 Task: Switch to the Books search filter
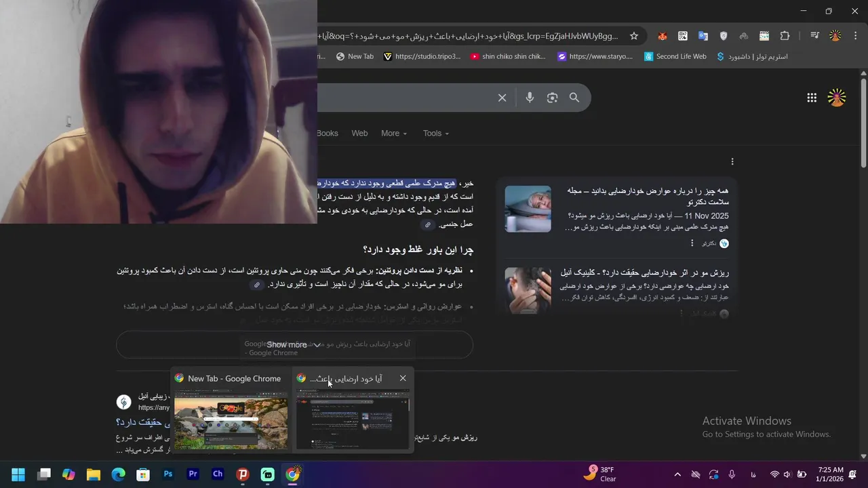click(328, 134)
